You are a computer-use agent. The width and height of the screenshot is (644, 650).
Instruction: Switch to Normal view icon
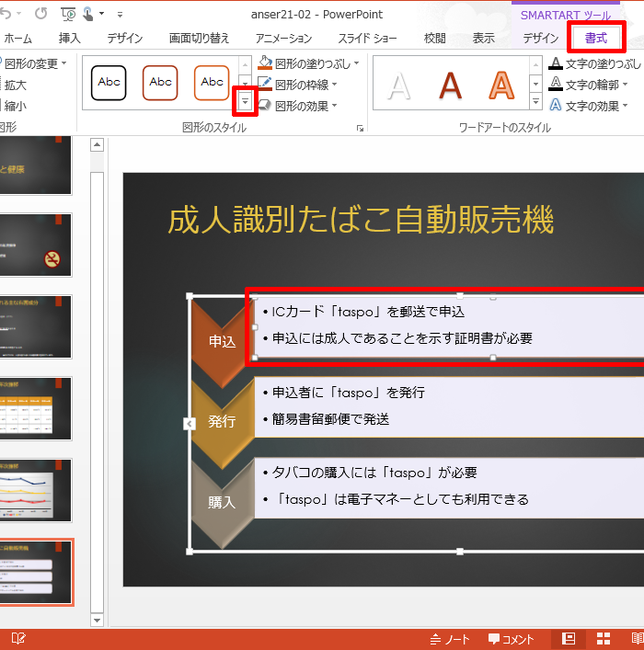coord(568,639)
